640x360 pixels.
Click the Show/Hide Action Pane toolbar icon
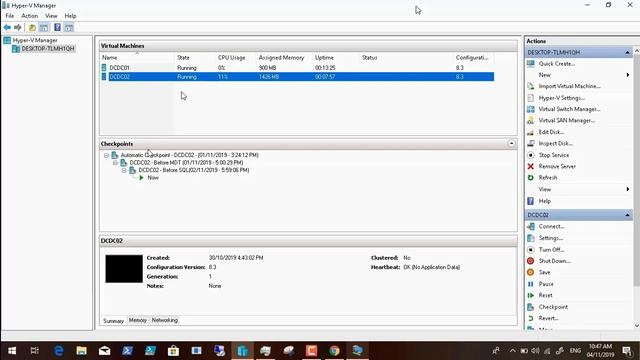[x=69, y=27]
